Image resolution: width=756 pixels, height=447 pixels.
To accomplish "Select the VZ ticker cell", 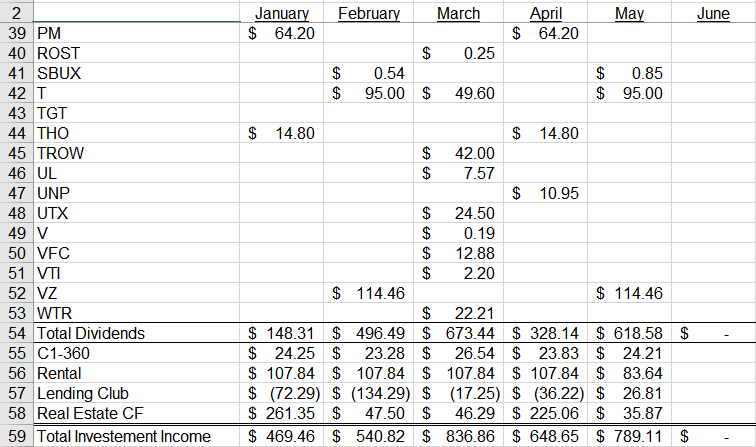I will click(136, 293).
